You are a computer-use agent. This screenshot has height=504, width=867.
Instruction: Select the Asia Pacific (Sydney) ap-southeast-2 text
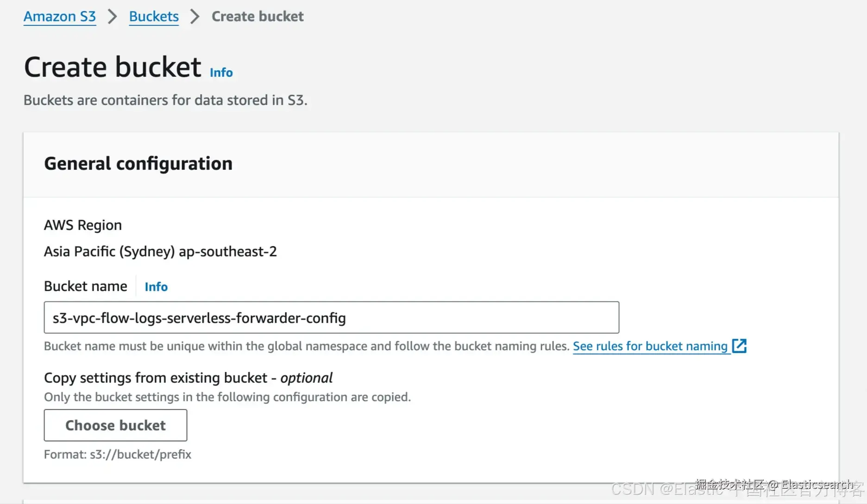pos(160,252)
